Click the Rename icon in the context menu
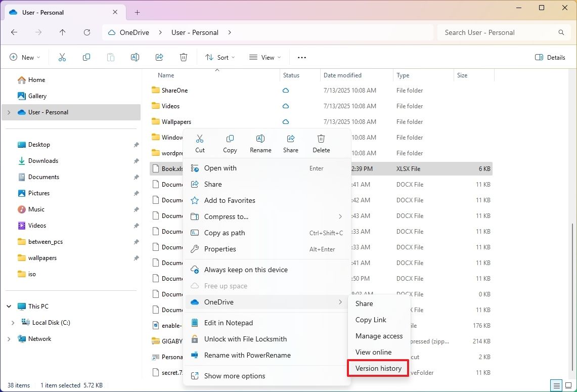The image size is (577, 392). [x=260, y=143]
